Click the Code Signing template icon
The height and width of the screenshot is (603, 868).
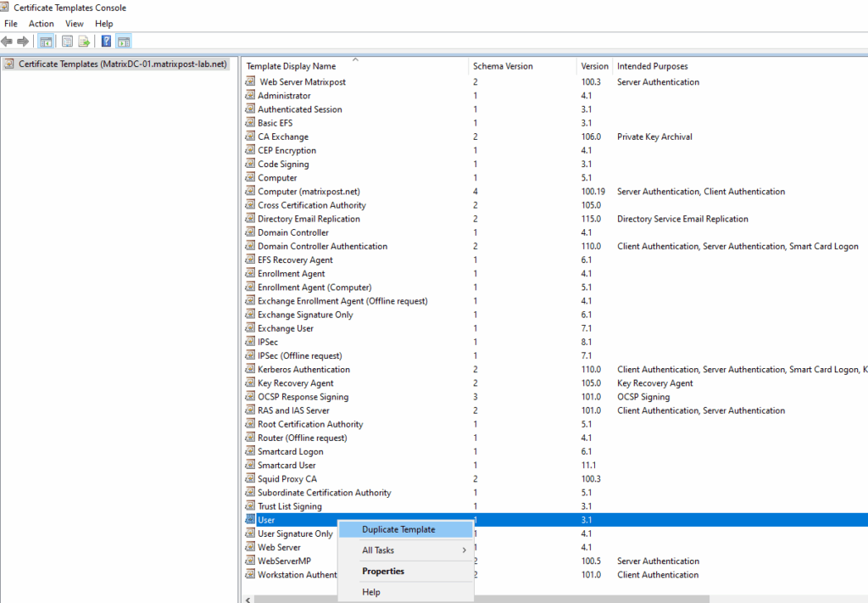(x=250, y=165)
